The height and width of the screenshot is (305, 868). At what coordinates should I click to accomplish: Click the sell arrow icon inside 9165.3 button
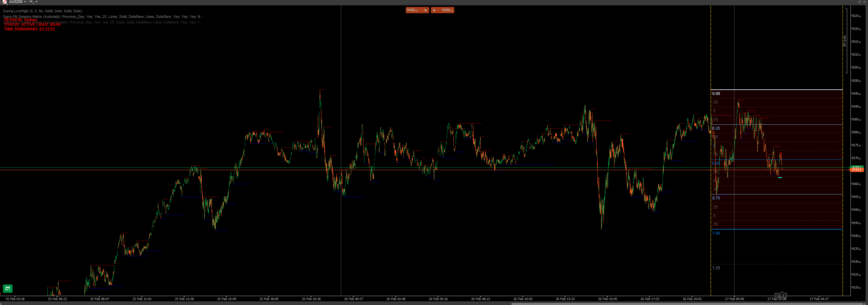[426, 10]
